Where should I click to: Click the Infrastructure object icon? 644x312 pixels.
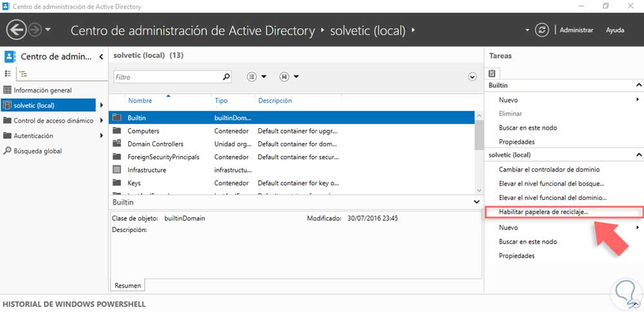click(x=117, y=170)
